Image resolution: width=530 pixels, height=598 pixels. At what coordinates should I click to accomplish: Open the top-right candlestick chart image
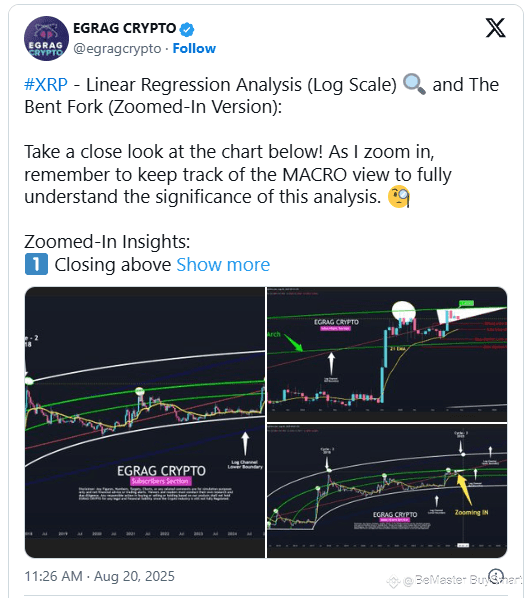387,354
